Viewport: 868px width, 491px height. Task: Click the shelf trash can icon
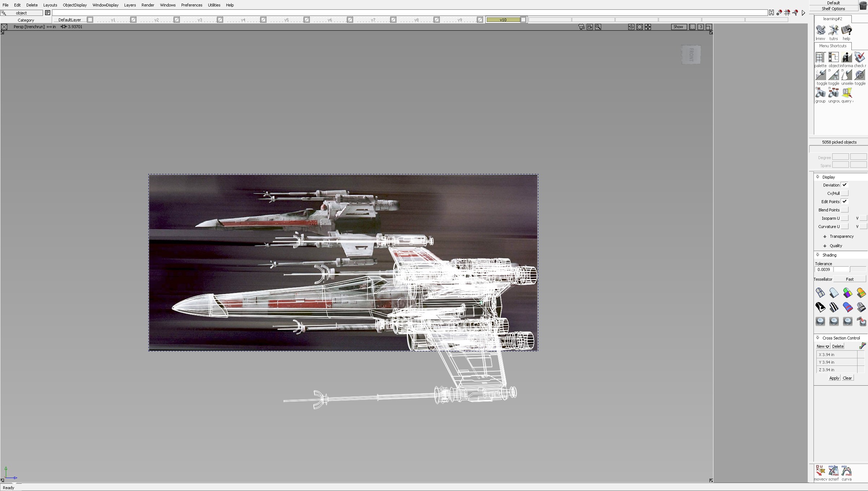tap(863, 6)
